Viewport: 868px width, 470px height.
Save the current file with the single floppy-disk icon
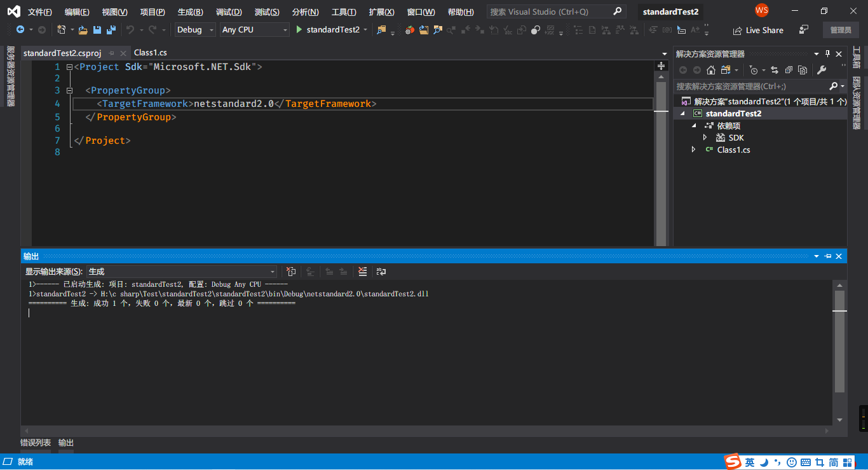coord(97,30)
